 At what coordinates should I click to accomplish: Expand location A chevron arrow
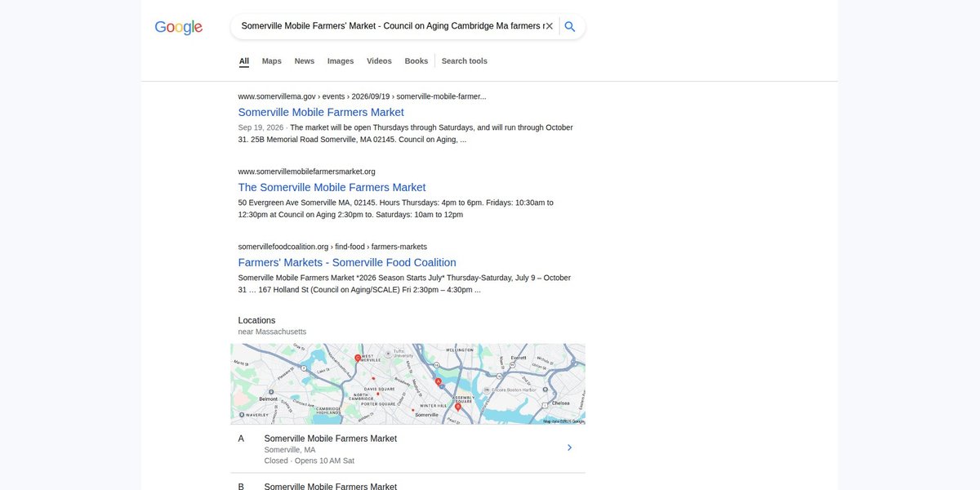[x=569, y=448]
